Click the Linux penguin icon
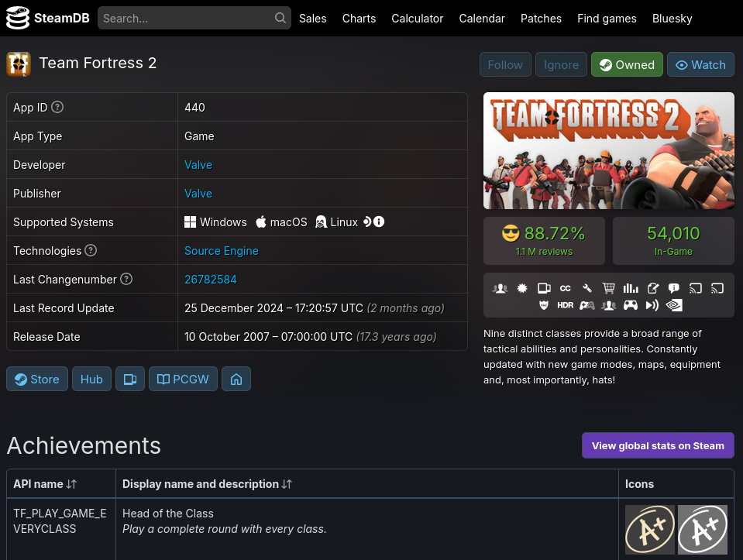743x560 pixels. pyautogui.click(x=321, y=222)
